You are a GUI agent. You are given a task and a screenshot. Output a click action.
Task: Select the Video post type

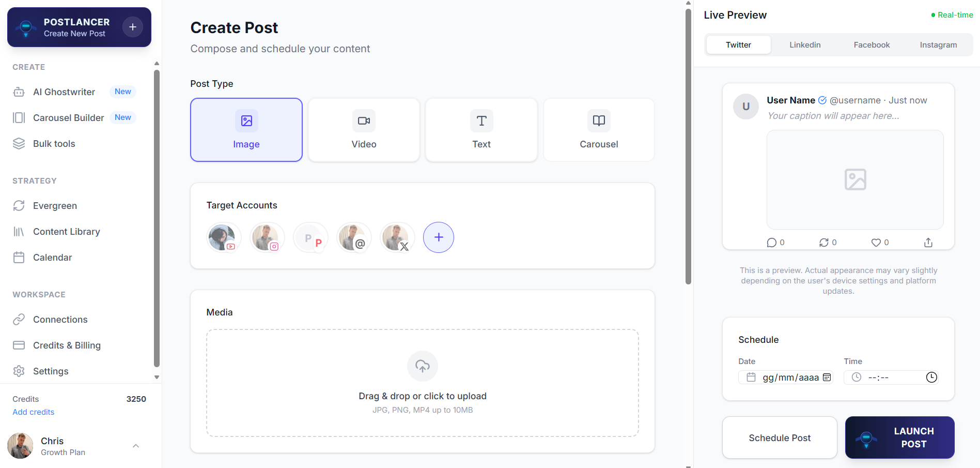coord(364,130)
